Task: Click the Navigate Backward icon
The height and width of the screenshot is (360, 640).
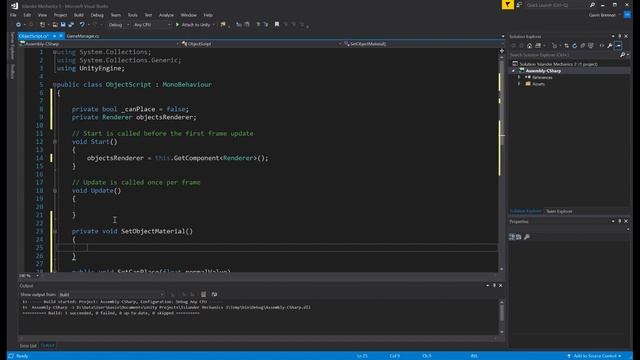Action: click(18, 25)
